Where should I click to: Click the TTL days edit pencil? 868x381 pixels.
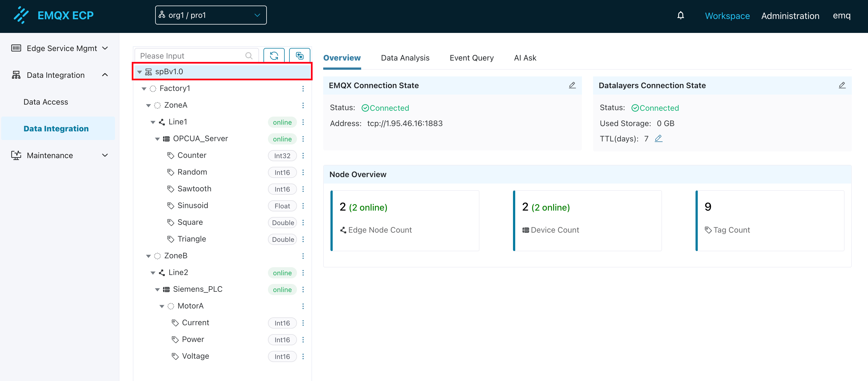click(658, 138)
